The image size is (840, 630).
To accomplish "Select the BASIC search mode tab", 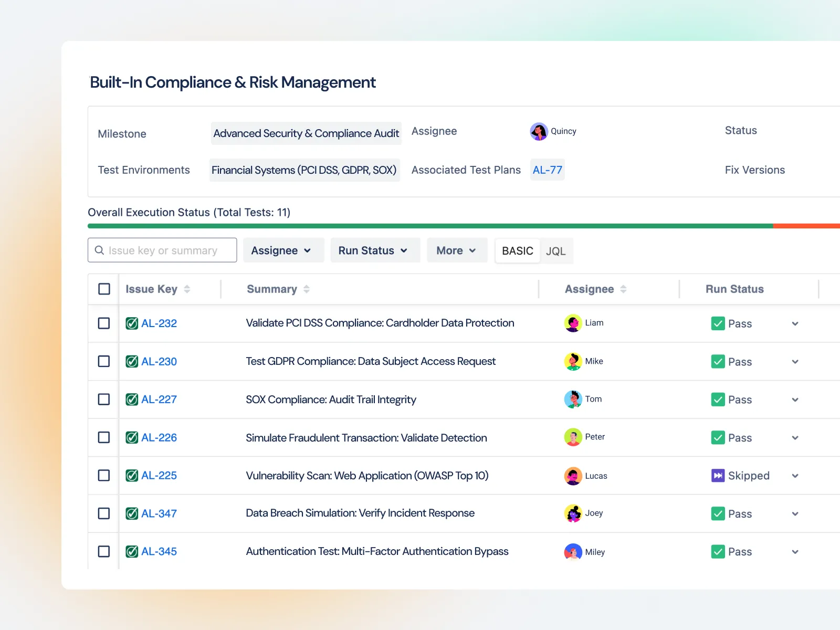I will tap(517, 251).
